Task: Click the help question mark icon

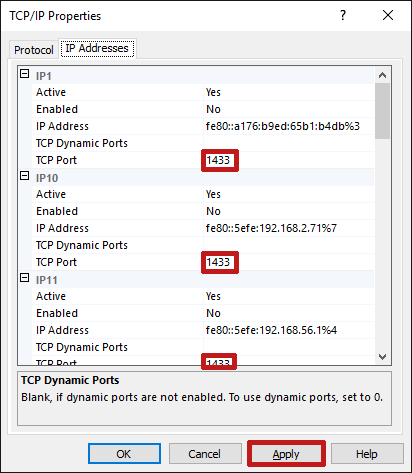Action: [x=343, y=15]
